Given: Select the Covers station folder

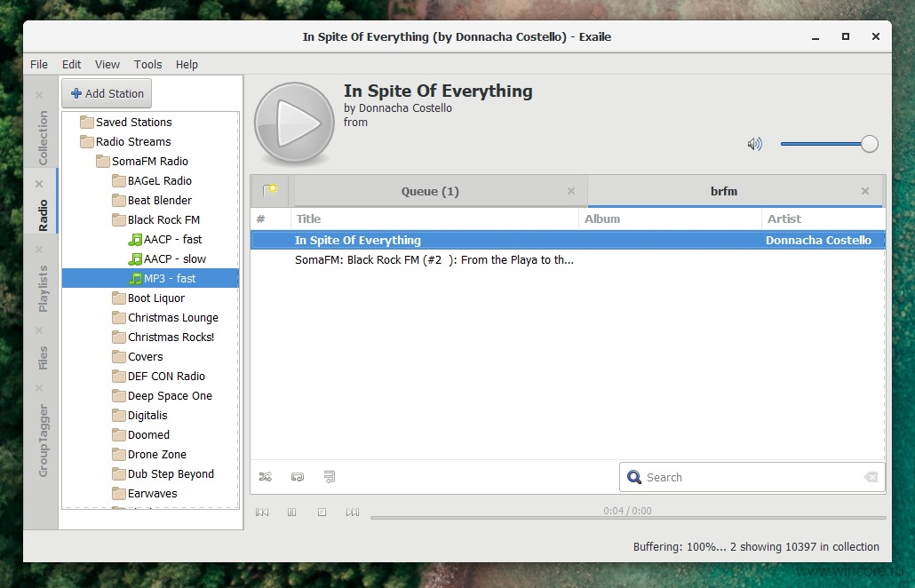Looking at the screenshot, I should click(146, 356).
